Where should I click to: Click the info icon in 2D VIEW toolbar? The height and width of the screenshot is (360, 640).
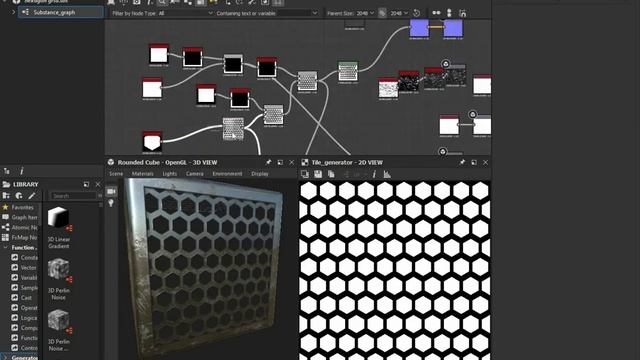(x=374, y=174)
